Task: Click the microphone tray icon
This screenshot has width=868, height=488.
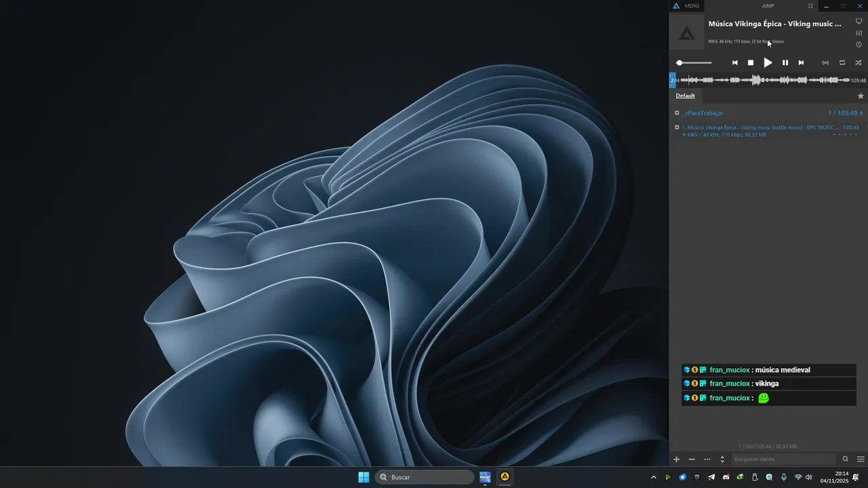Action: pos(784,477)
